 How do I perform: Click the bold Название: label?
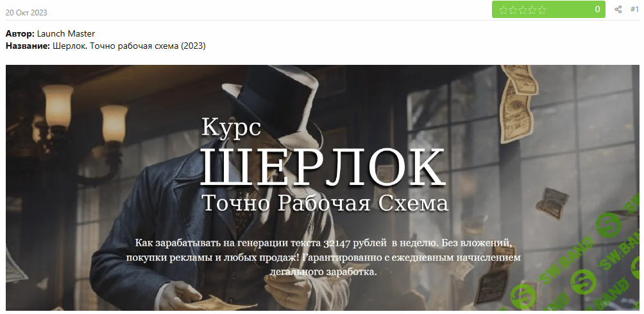tap(28, 46)
